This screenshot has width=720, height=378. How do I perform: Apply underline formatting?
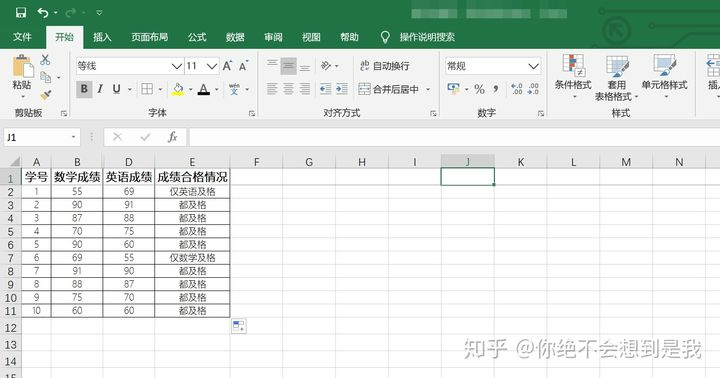117,89
